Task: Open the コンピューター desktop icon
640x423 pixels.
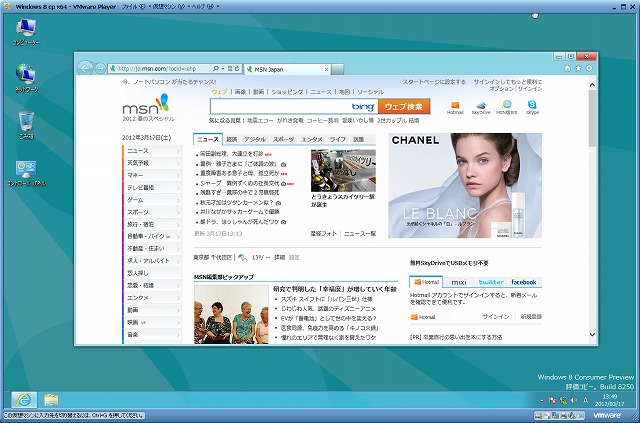Action: [26, 32]
